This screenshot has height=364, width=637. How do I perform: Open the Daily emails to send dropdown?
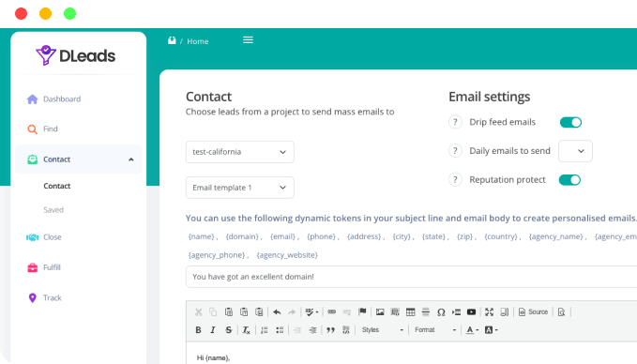[x=575, y=151]
